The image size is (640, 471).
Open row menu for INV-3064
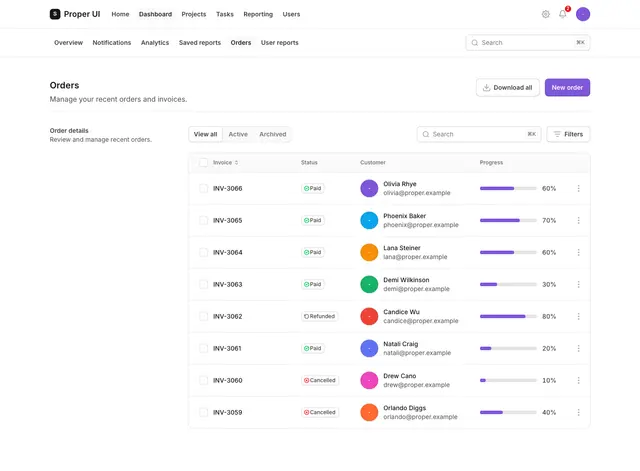coord(578,253)
